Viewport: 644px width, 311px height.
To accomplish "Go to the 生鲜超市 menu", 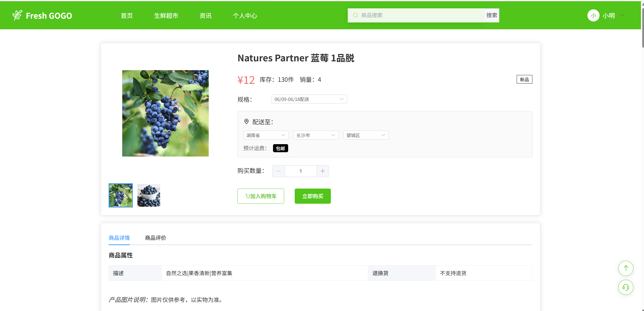I will click(166, 16).
